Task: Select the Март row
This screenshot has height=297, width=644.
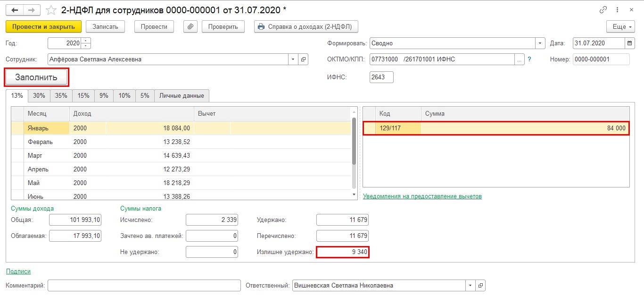Action: (181, 155)
